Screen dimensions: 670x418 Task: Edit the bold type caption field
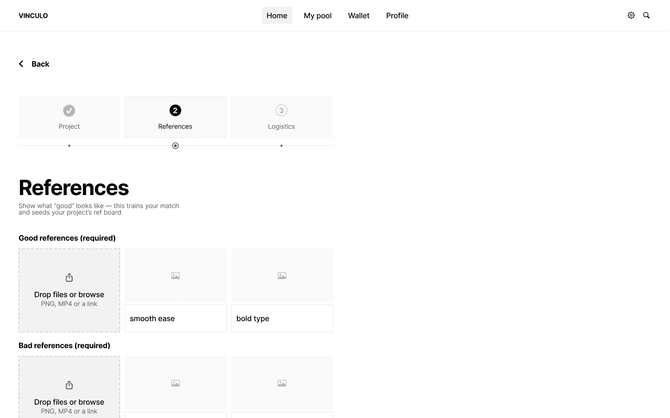[282, 318]
